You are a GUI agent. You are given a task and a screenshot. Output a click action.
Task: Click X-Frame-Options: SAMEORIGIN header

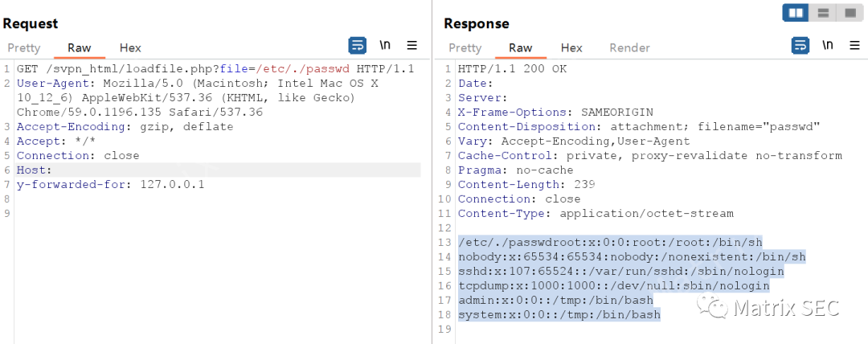[x=556, y=113]
